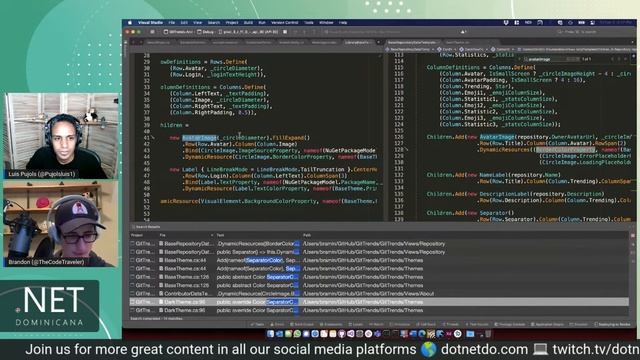
Task: Open the Search menu
Action: tap(213, 23)
